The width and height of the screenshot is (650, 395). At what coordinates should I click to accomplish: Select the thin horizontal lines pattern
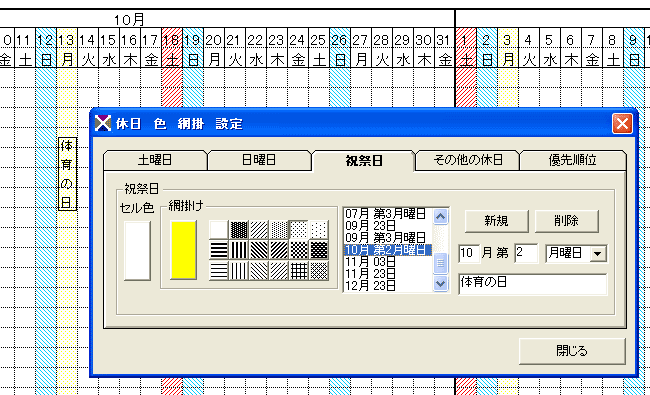point(219,271)
